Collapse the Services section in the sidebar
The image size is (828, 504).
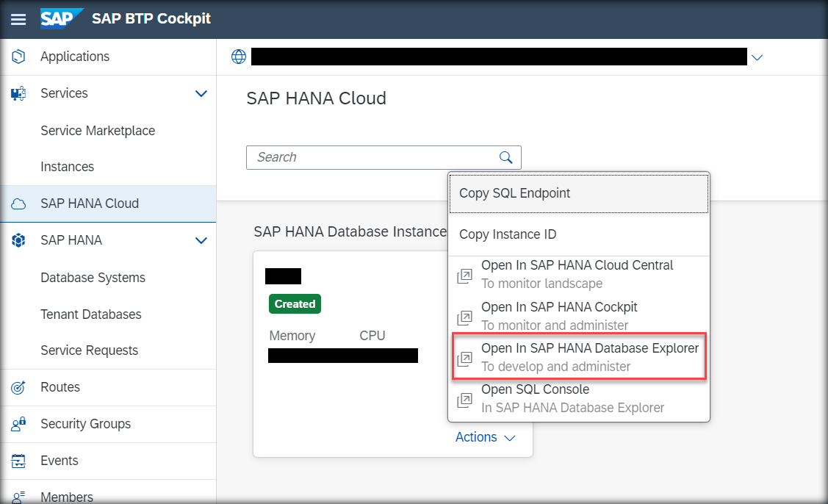(x=201, y=93)
